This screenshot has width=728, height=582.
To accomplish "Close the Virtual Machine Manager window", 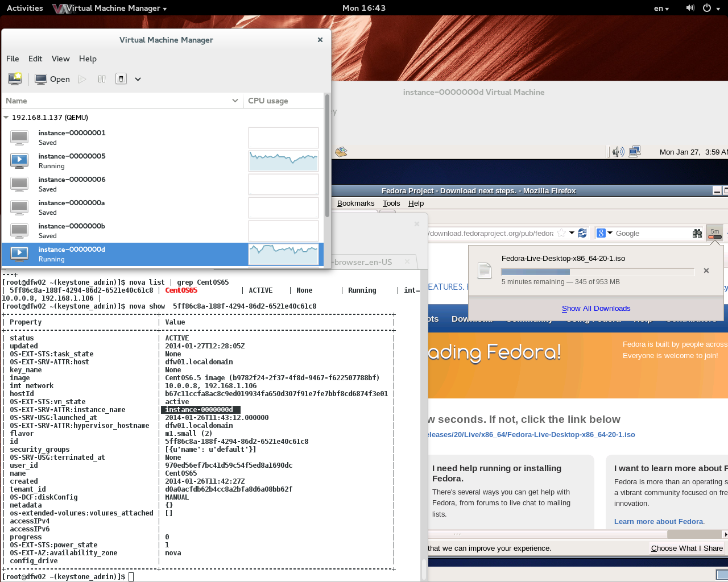I will [320, 40].
